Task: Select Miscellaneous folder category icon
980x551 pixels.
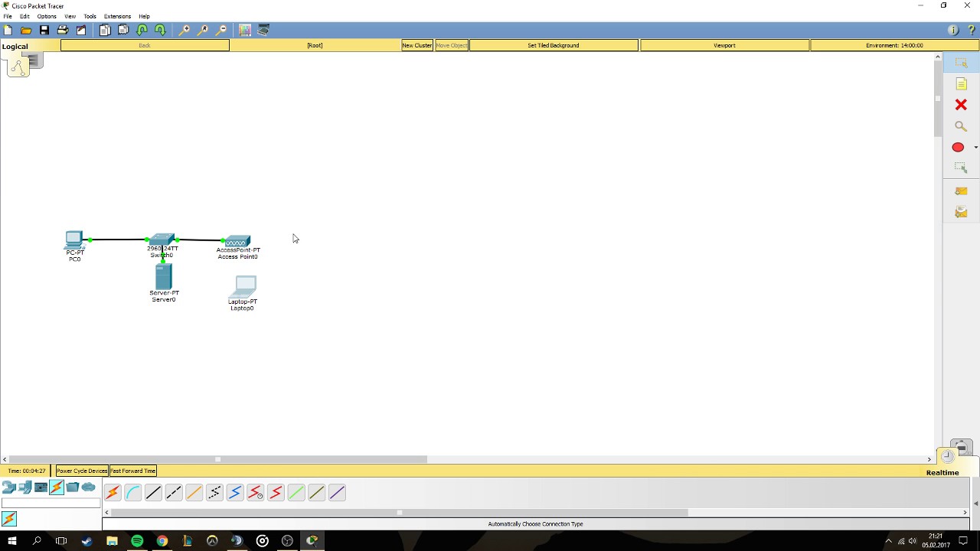Action: click(x=73, y=487)
